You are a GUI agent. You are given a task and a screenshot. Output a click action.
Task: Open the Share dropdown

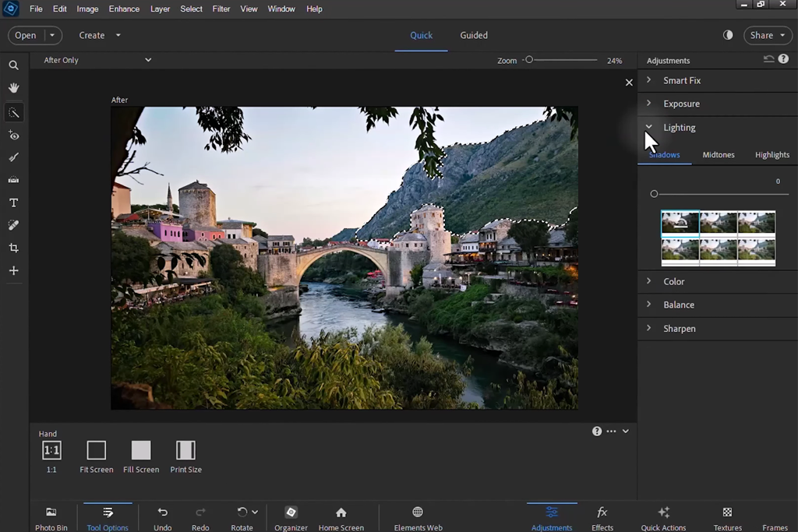click(x=768, y=35)
